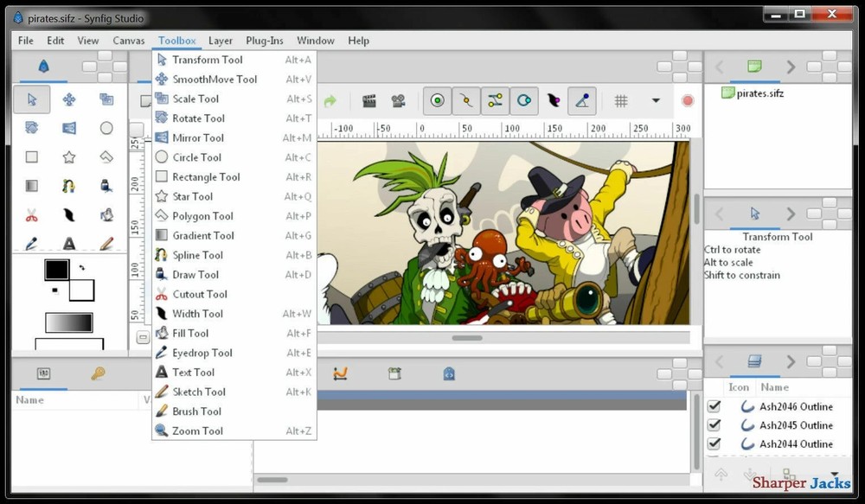Choose SmoothMove Tool from Toolbox menu
The width and height of the screenshot is (865, 504).
coord(234,80)
